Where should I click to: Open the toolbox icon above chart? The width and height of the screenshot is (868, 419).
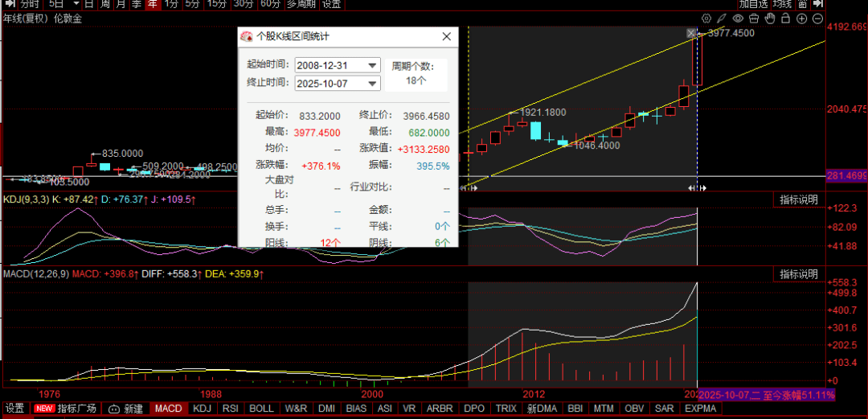coord(755,18)
